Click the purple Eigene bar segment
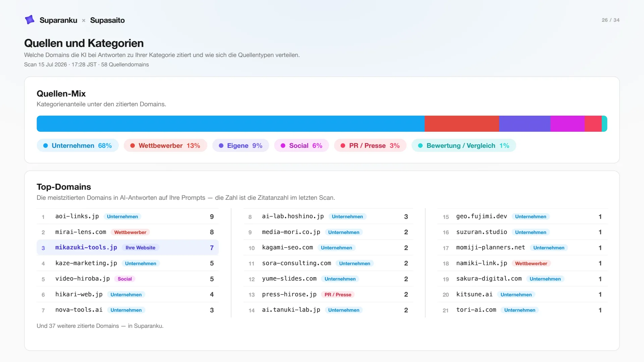This screenshot has height=362, width=644. coord(525,124)
